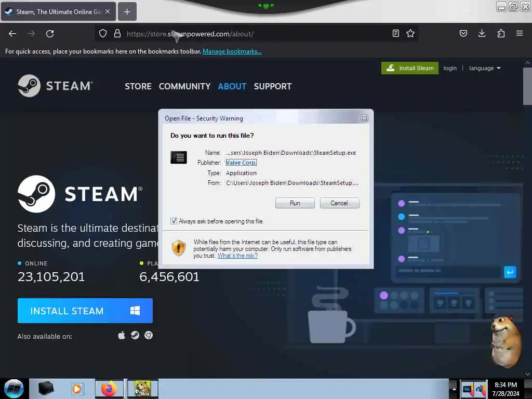The image size is (532, 399).
Task: Open the tracking protection shield icon
Action: tap(103, 34)
